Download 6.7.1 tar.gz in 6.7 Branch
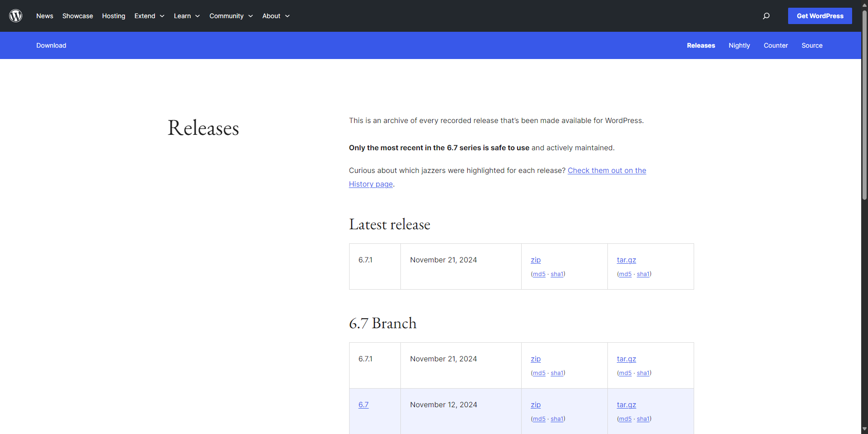This screenshot has width=868, height=434. click(626, 359)
